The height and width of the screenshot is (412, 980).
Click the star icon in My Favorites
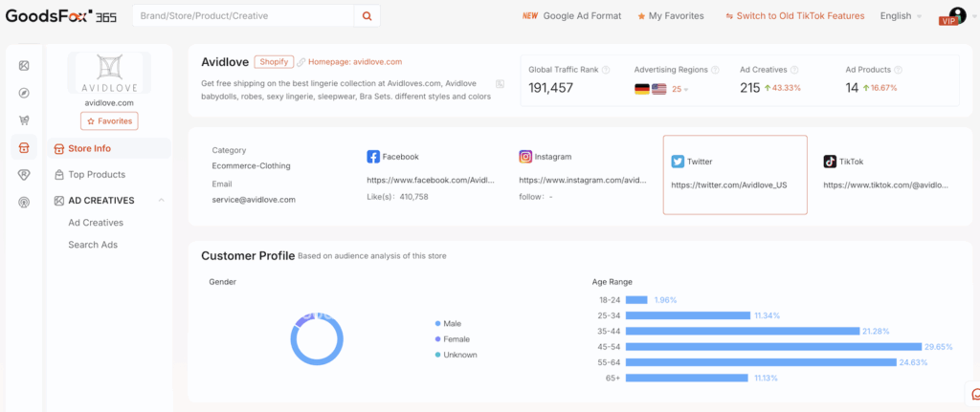point(641,16)
